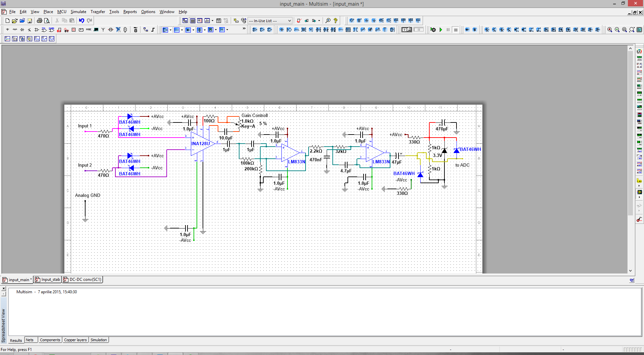
Task: Open the Grapher view icon
Action: (x=207, y=21)
